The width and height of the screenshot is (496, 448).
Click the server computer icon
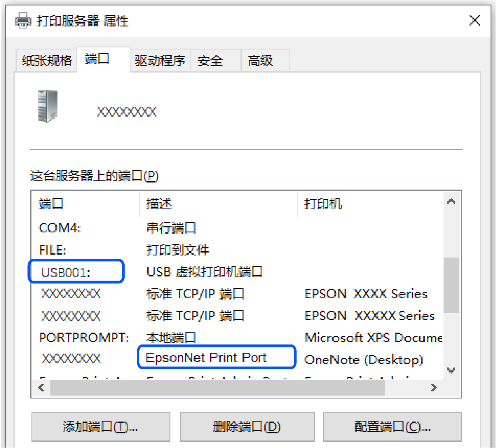point(47,107)
